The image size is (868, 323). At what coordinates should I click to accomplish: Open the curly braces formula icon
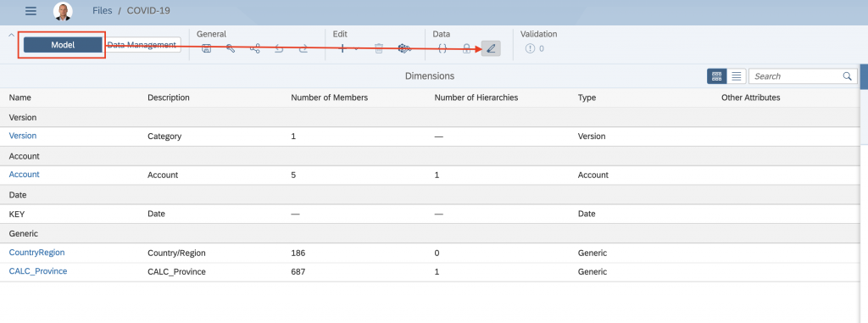pos(442,49)
